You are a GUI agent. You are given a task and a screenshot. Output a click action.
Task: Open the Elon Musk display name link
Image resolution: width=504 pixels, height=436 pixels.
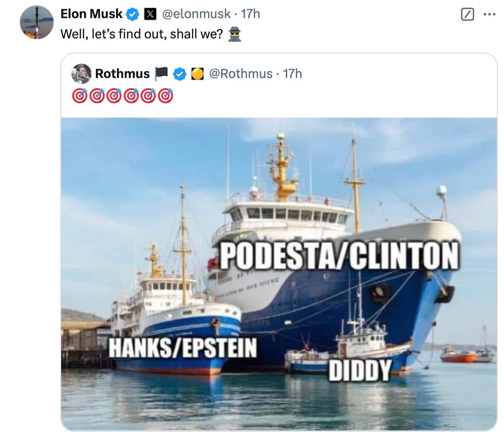(91, 14)
